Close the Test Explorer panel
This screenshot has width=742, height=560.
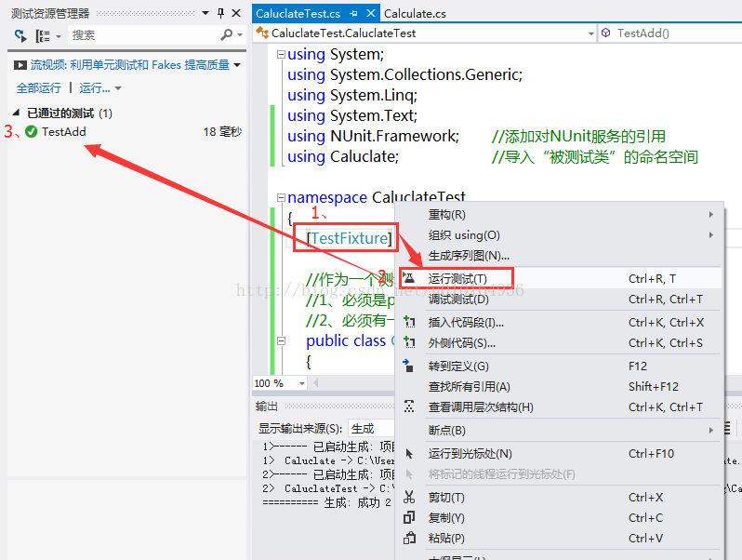click(236, 13)
